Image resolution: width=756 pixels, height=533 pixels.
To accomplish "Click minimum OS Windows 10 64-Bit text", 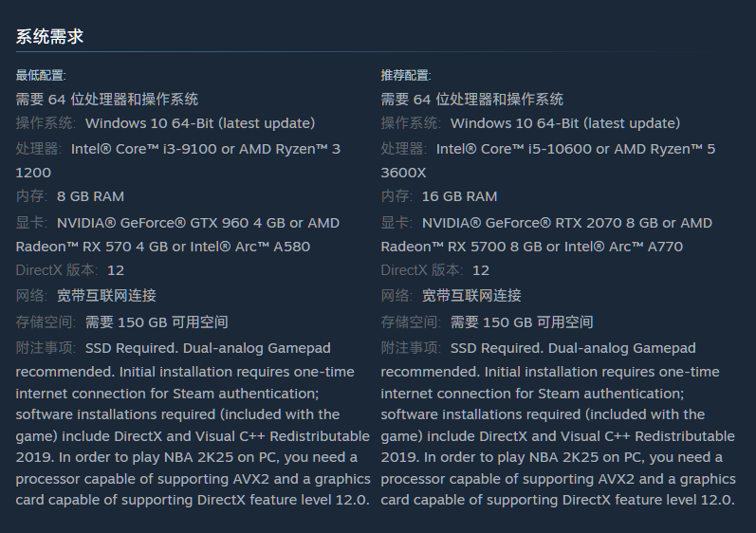I will [x=200, y=123].
